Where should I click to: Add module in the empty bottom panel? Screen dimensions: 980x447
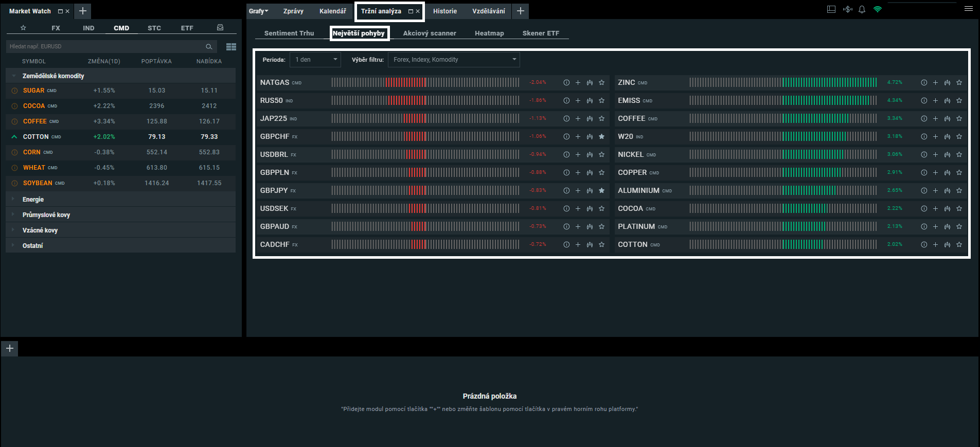click(x=9, y=348)
